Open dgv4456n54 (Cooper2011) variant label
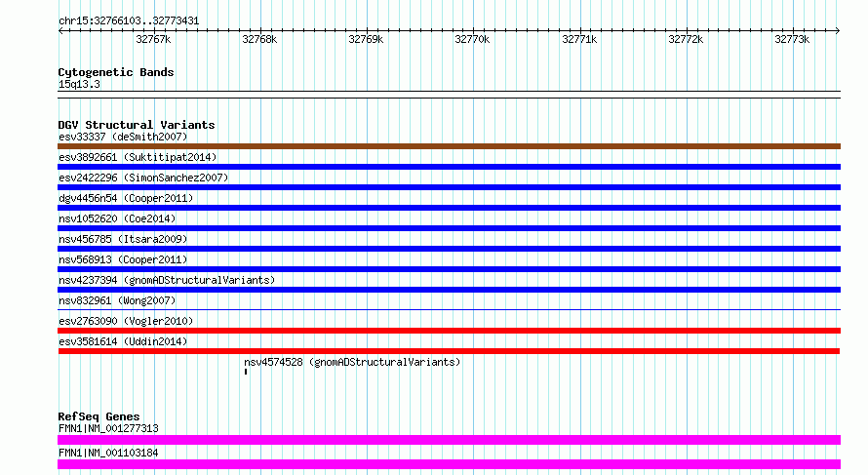The image size is (868, 475). pos(126,198)
